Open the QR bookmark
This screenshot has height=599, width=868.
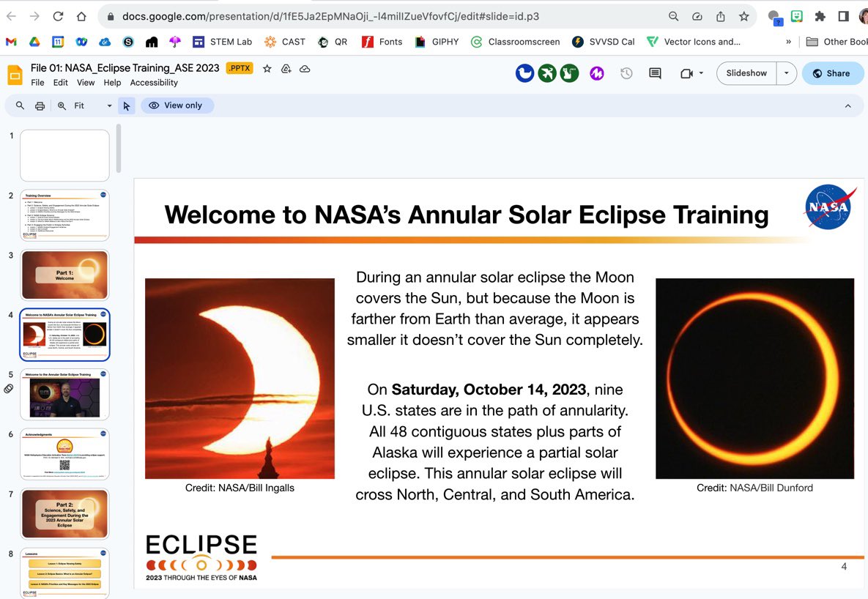coord(332,42)
